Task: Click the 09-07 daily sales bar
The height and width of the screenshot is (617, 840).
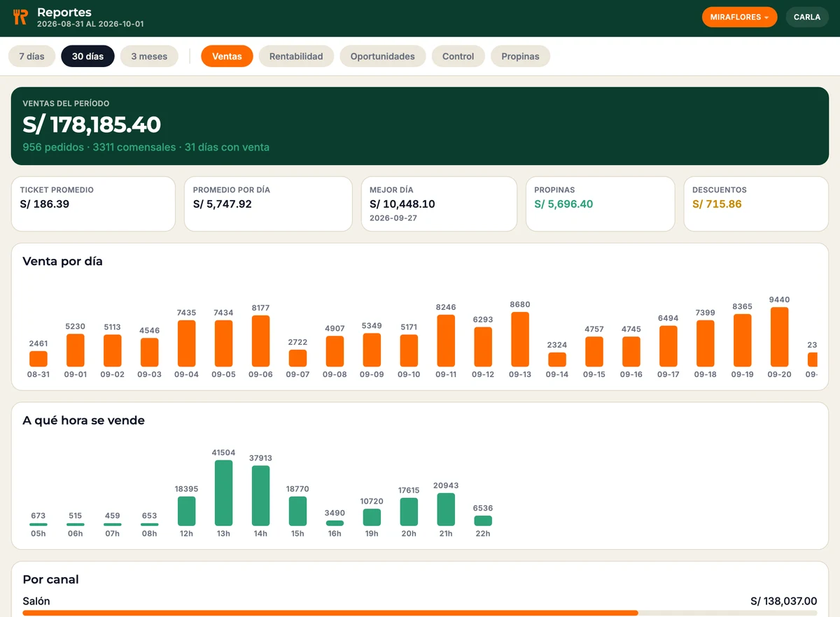Action: [x=297, y=358]
